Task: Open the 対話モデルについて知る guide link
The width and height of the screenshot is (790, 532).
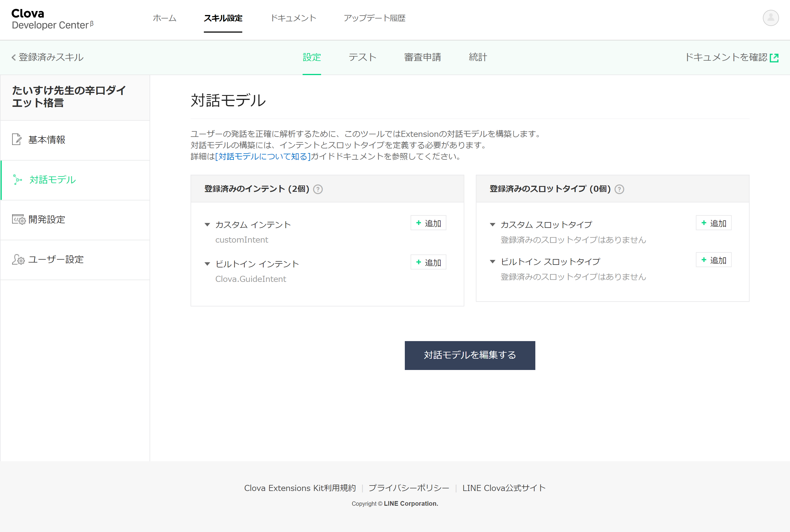Action: point(263,157)
